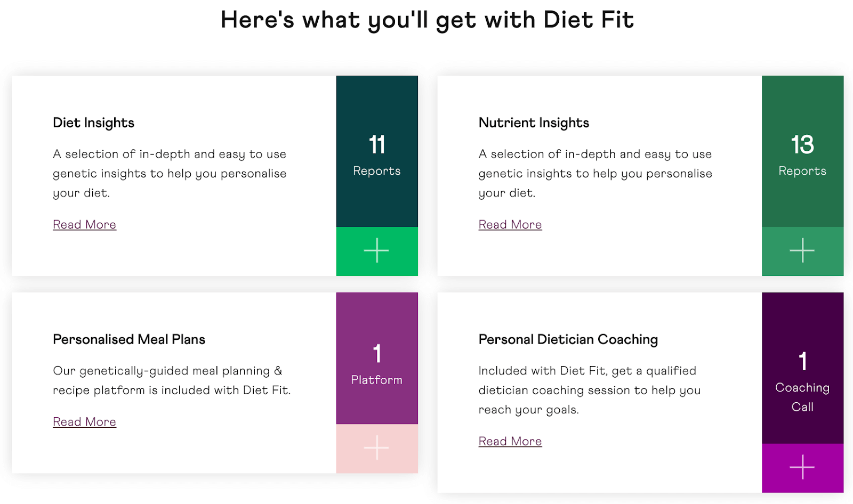Open Read More under Personal Dietician Coaching
853x504 pixels.
tap(510, 441)
